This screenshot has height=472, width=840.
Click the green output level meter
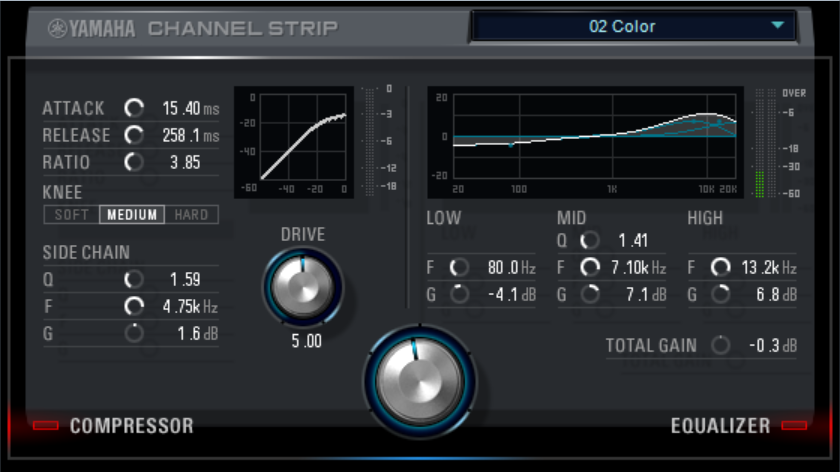click(x=760, y=143)
